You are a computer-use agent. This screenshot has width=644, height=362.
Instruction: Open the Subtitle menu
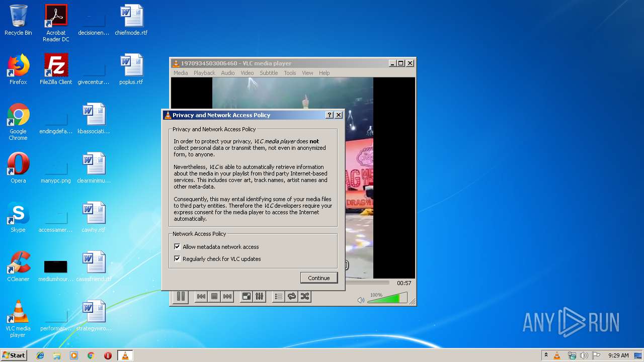click(269, 73)
